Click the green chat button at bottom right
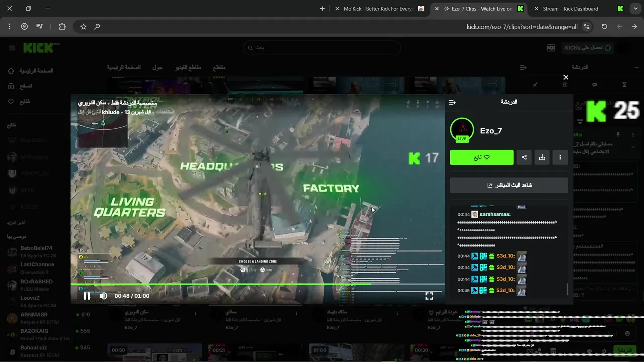 click(625, 350)
